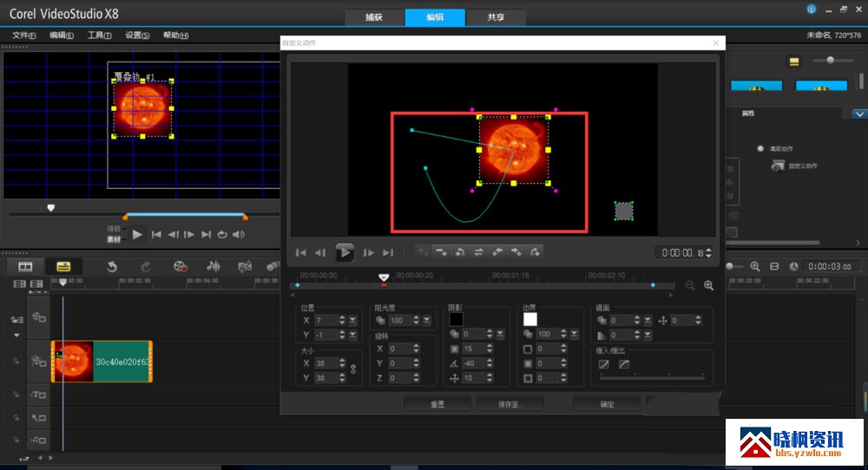Select the advanced motion radio button

[x=760, y=148]
